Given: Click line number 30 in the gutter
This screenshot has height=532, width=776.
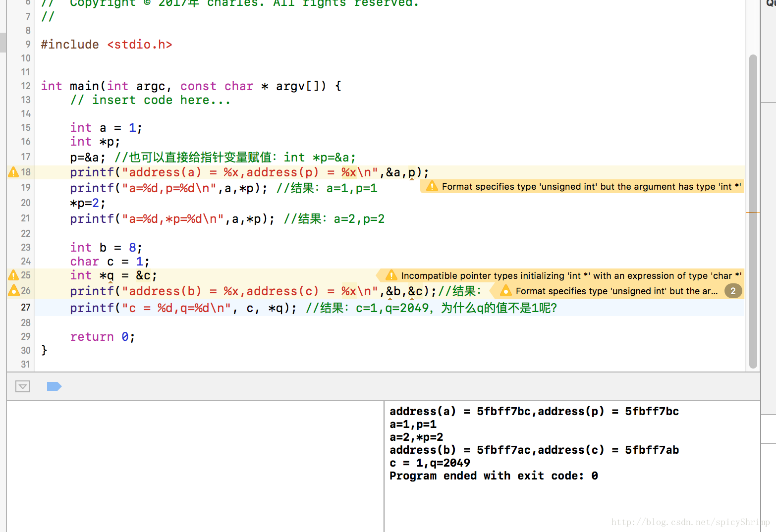Looking at the screenshot, I should (26, 351).
